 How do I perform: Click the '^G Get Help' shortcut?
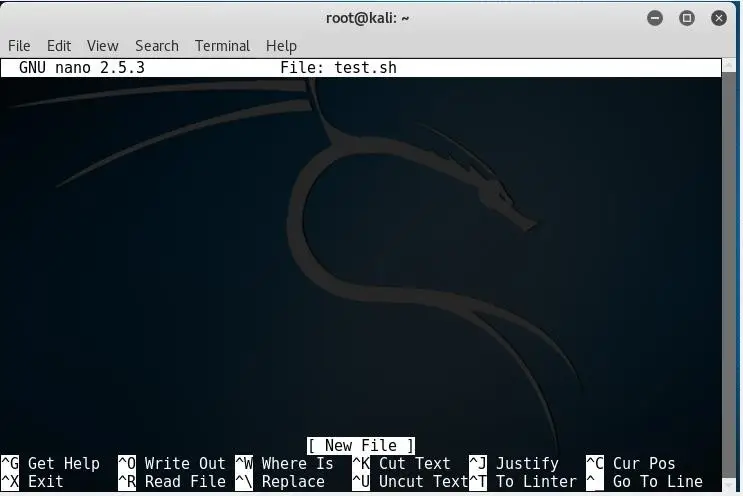point(50,463)
